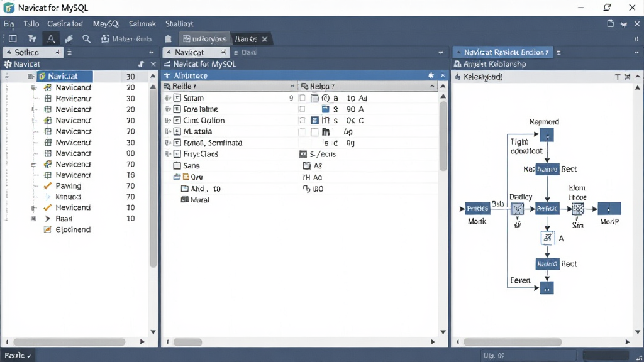
Task: Select the Sothce tab
Action: 33,53
